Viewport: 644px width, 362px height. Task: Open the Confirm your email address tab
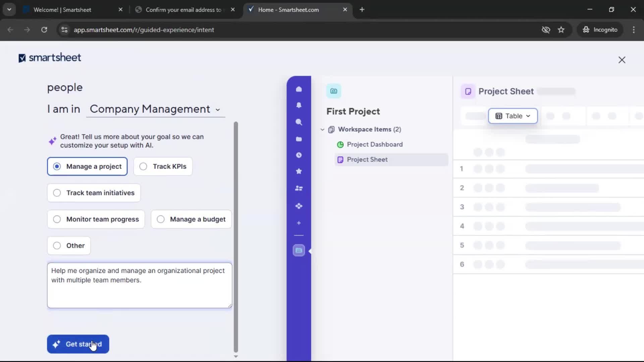(x=183, y=10)
